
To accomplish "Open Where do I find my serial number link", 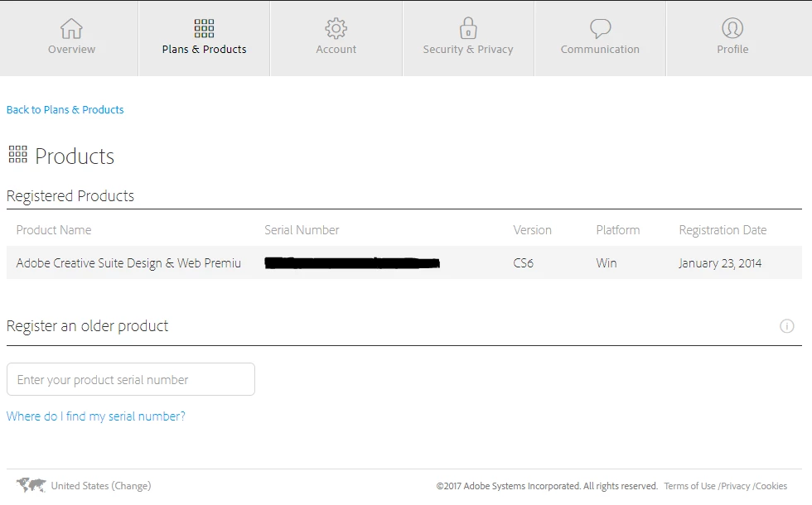I will (x=96, y=416).
